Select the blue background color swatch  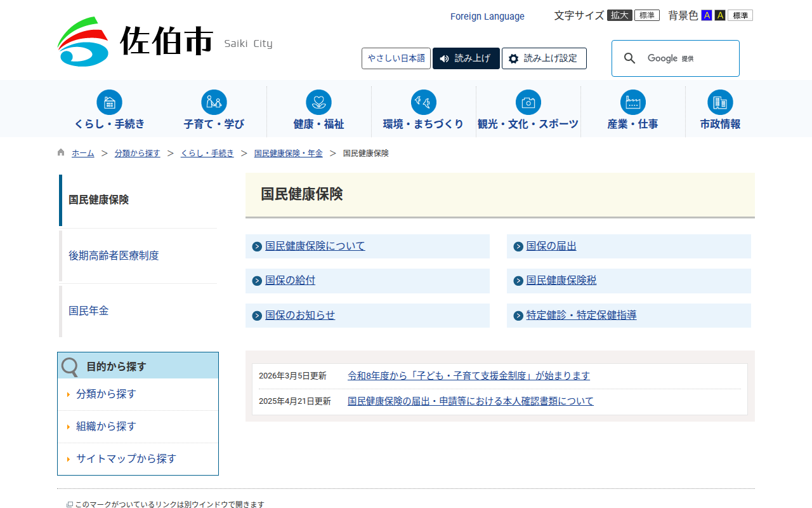(707, 16)
